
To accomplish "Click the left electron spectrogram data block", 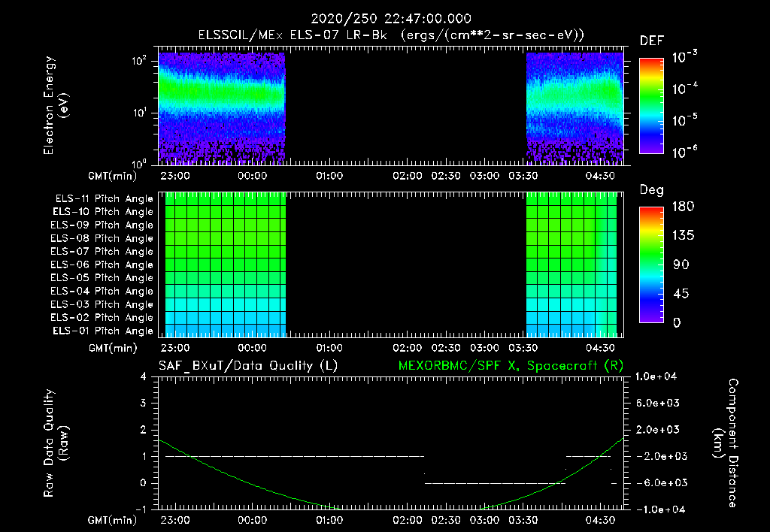I will coord(222,107).
